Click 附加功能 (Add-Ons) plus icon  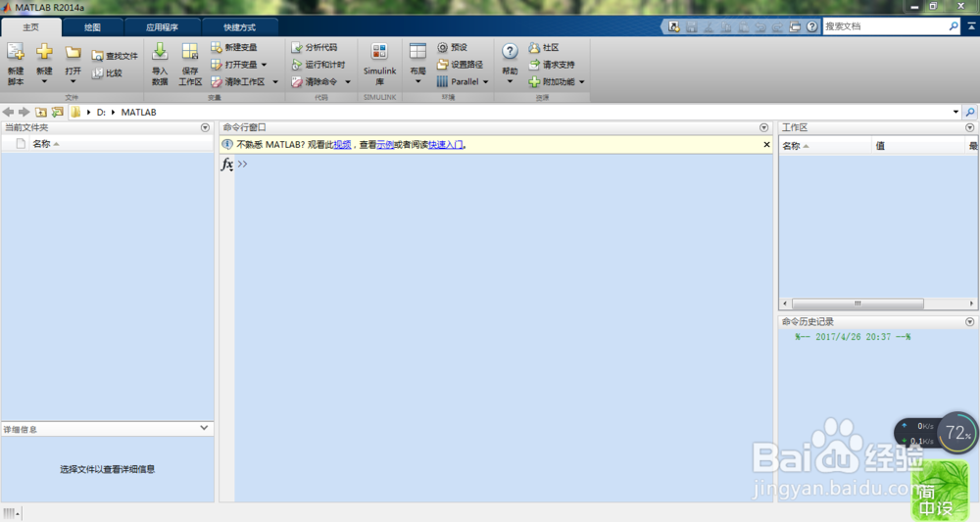tap(534, 82)
